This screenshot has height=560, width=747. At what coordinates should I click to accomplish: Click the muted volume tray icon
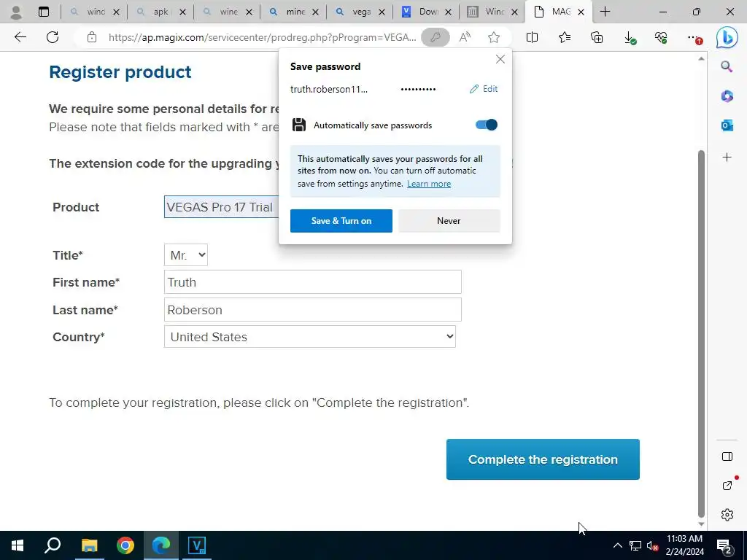click(x=652, y=545)
